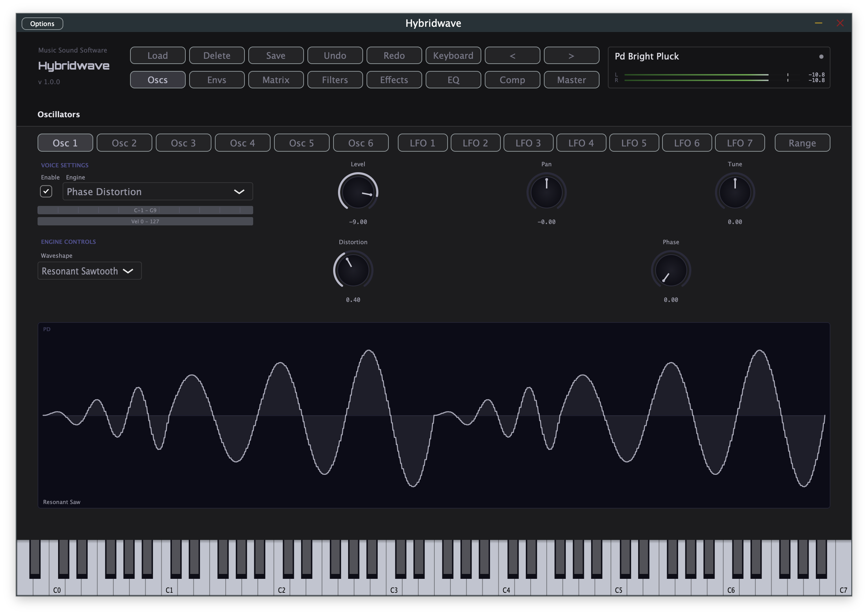
Task: Close the Hybridwave window
Action: point(839,23)
